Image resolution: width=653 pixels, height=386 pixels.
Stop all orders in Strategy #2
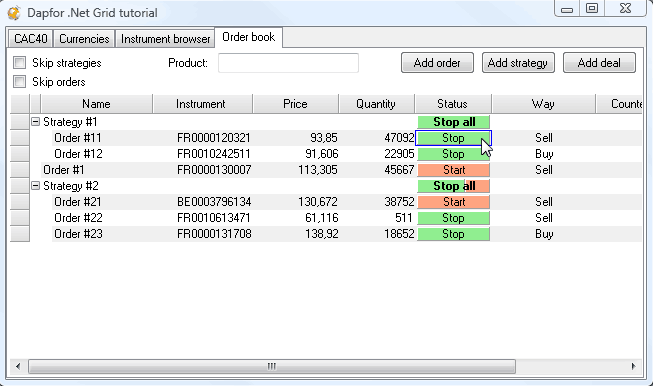point(454,186)
